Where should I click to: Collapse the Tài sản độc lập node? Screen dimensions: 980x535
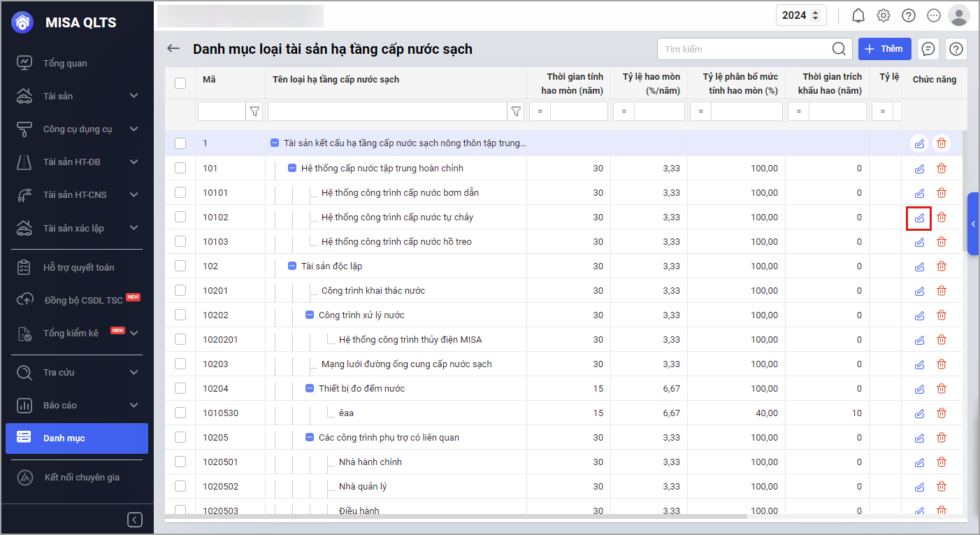[x=293, y=266]
